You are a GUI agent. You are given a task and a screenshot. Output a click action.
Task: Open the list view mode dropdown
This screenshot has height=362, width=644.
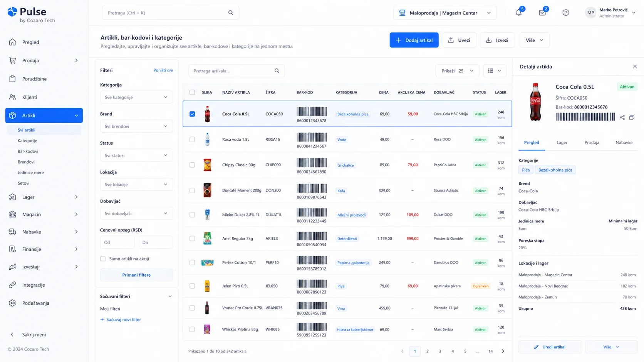[x=495, y=71]
